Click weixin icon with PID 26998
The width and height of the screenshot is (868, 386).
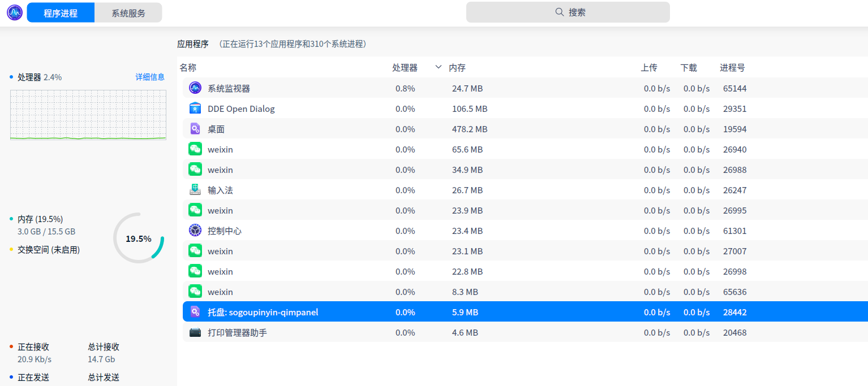(195, 271)
